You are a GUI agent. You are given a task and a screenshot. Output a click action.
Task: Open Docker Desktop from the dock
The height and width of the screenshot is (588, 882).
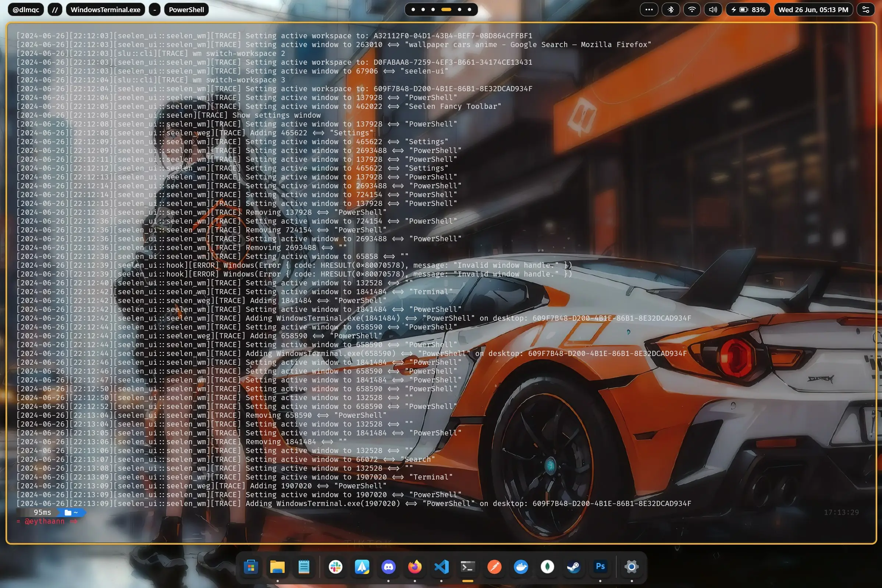click(x=521, y=567)
